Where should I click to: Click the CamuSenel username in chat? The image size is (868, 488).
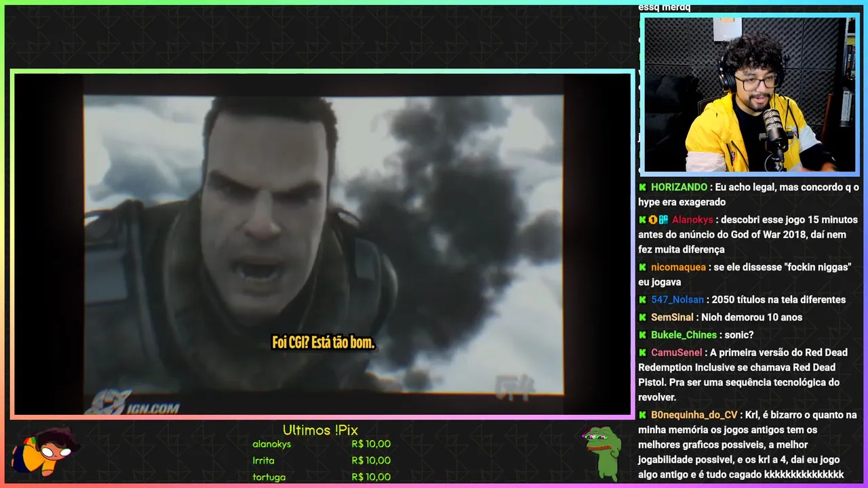coord(677,352)
